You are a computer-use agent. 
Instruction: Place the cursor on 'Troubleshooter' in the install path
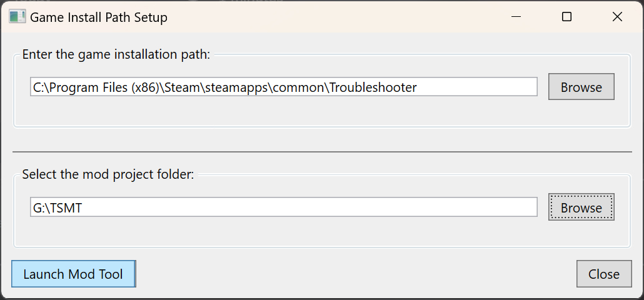click(373, 87)
